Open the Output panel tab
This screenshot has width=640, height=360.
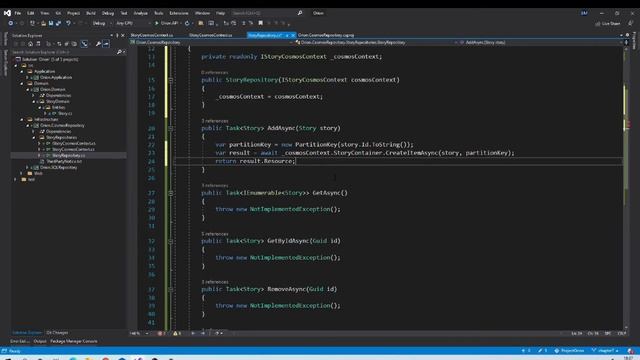(x=40, y=341)
